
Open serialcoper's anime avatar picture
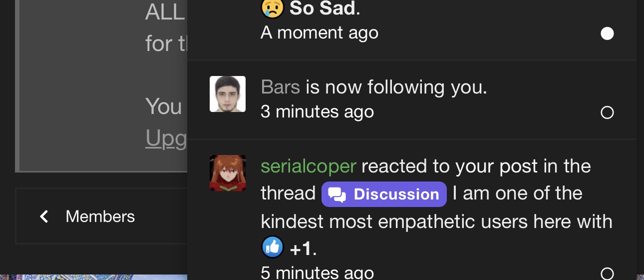click(228, 173)
